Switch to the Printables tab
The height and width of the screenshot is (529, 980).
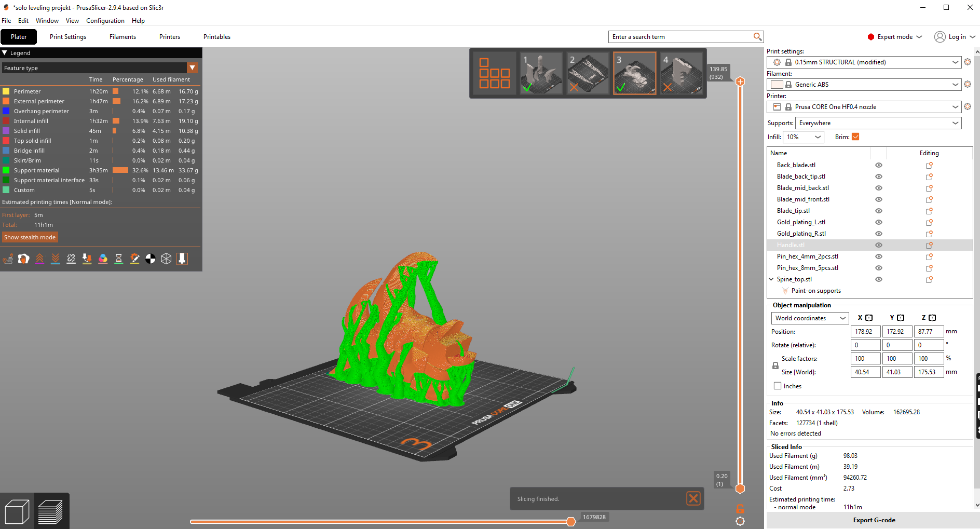tap(217, 37)
